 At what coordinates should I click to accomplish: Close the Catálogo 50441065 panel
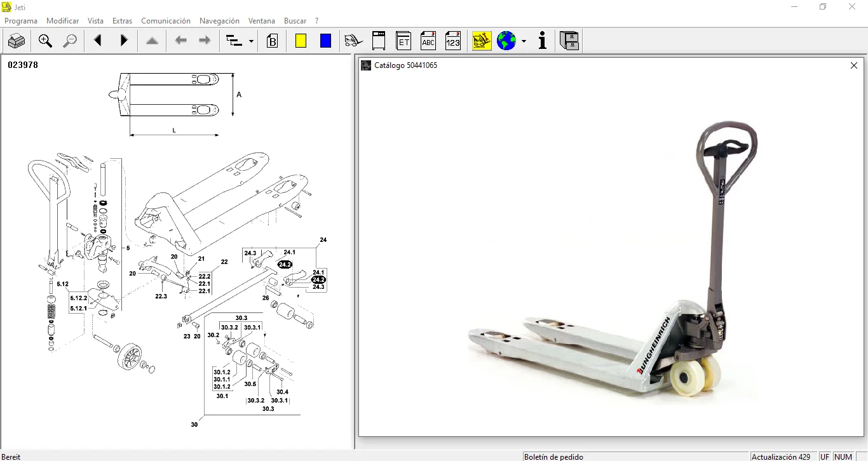tap(854, 65)
